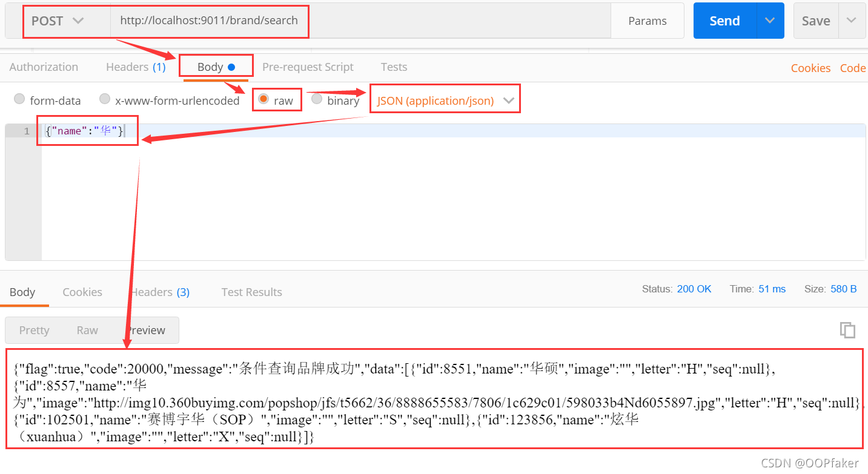Copy the response with the copy icon
This screenshot has width=868, height=474.
847,330
